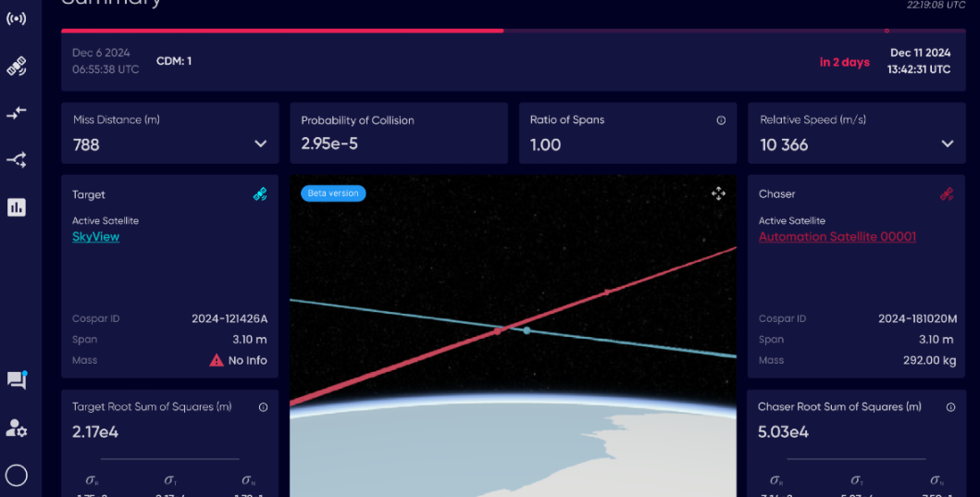The height and width of the screenshot is (497, 980).
Task: Open the satellite icon in sidebar
Action: 17,67
